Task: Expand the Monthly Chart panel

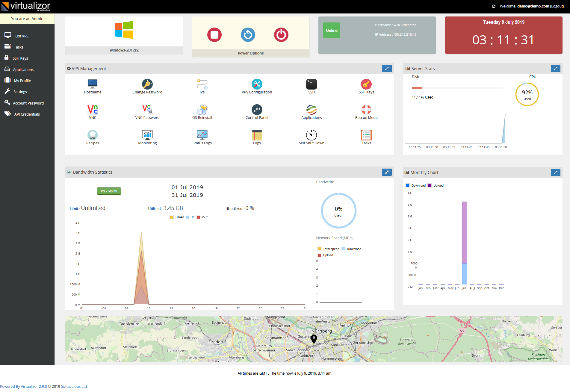Action: click(556, 172)
